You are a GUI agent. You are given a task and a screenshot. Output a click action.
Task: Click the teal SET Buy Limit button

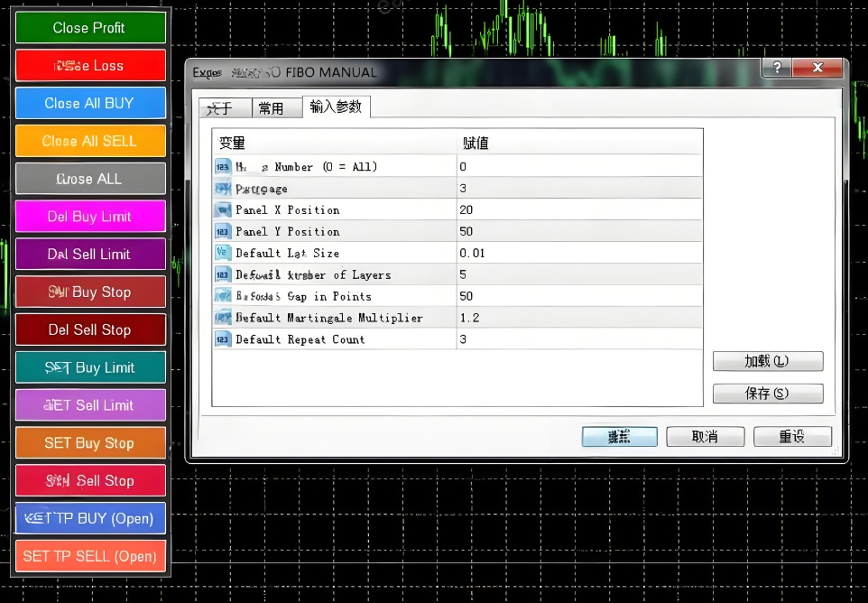pyautogui.click(x=90, y=368)
